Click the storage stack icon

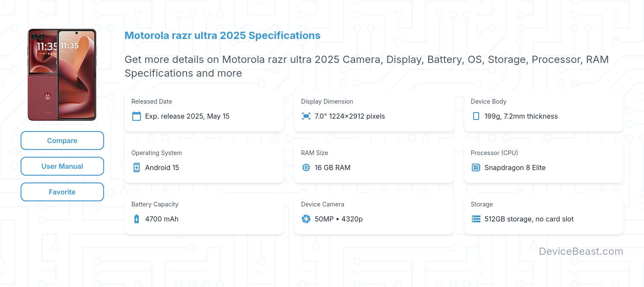pyautogui.click(x=476, y=219)
